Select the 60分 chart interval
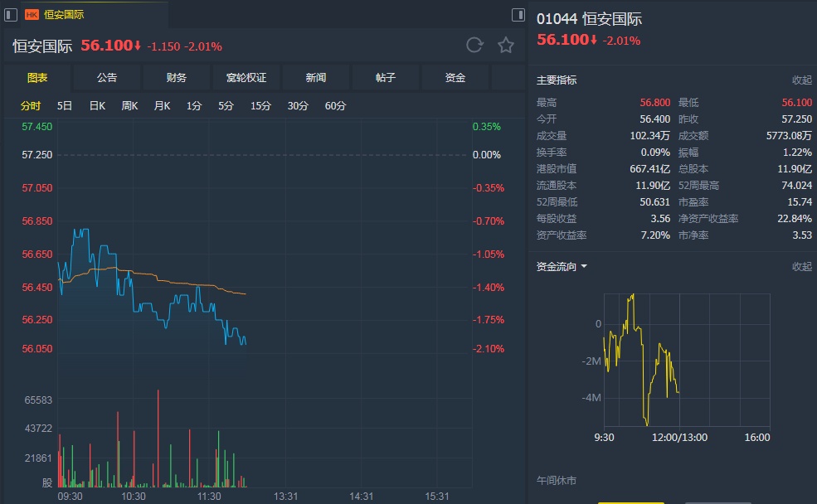817x504 pixels. [x=336, y=106]
